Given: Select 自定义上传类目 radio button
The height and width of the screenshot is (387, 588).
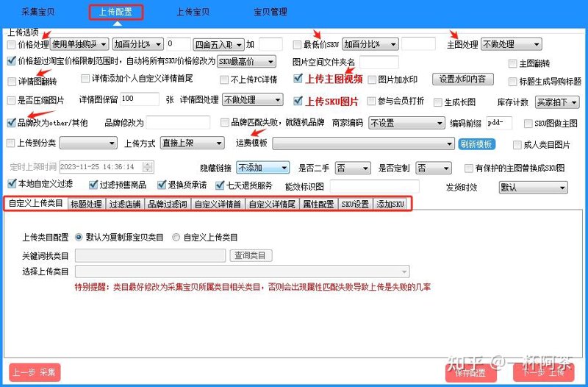Looking at the screenshot, I should 176,237.
